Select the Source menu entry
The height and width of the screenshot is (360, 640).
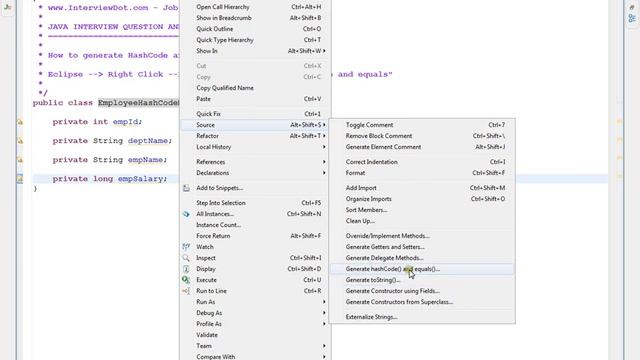point(255,125)
